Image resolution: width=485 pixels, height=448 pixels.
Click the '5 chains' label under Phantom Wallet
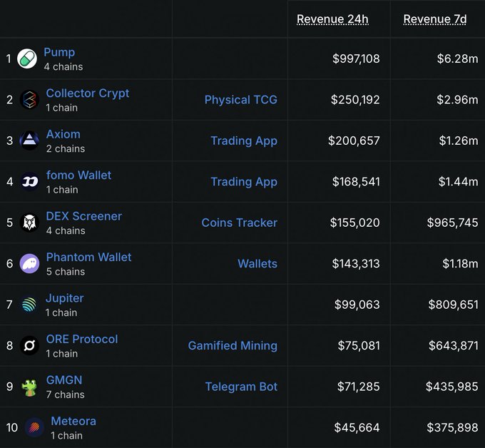pyautogui.click(x=66, y=272)
